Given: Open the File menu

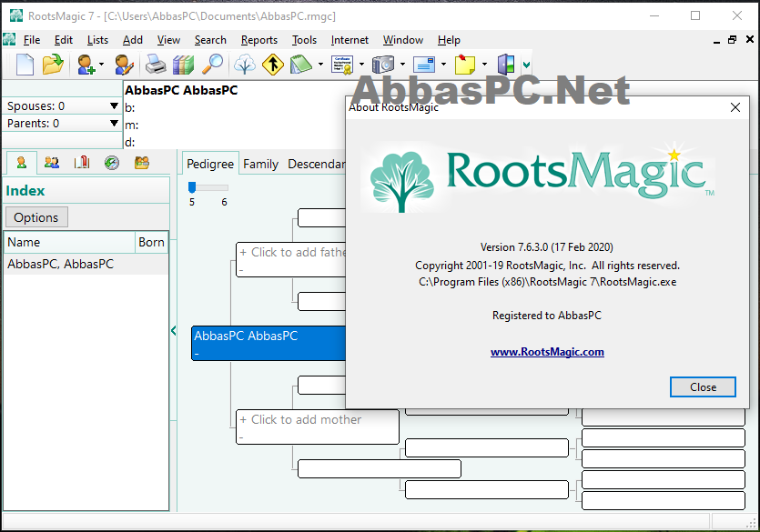Looking at the screenshot, I should [32, 40].
